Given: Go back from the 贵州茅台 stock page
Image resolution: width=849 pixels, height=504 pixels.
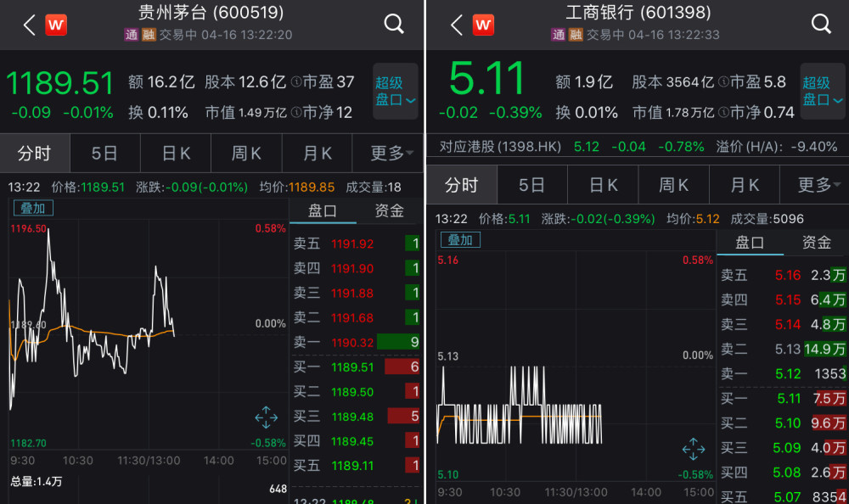Looking at the screenshot, I should point(29,25).
